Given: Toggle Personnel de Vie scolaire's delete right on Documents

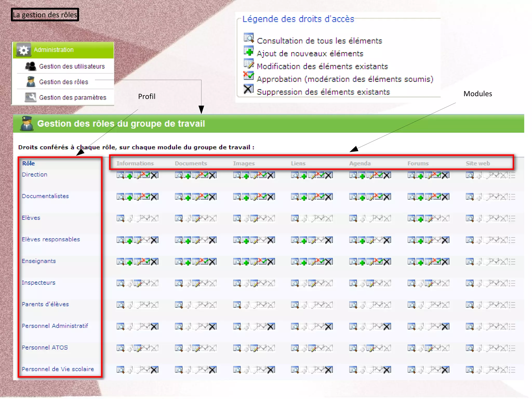Looking at the screenshot, I should tap(213, 370).
